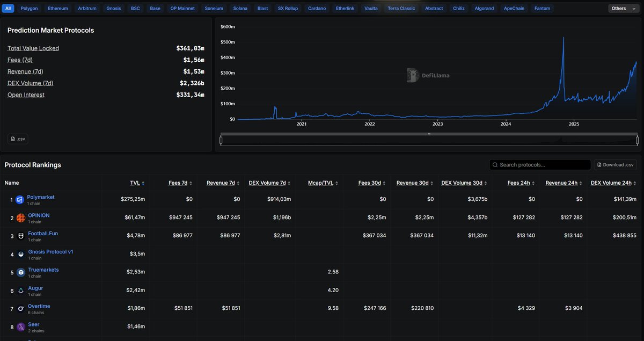Open the OPINION protocol link
The height and width of the screenshot is (341, 644).
point(39,215)
